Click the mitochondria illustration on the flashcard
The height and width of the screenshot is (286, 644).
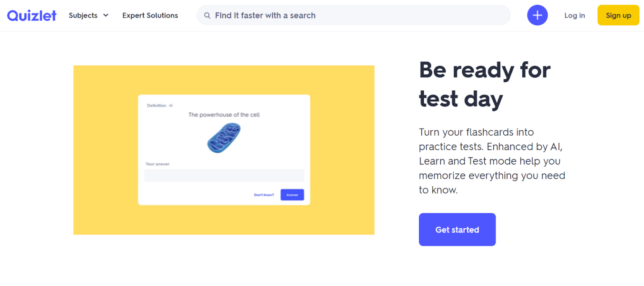click(223, 138)
